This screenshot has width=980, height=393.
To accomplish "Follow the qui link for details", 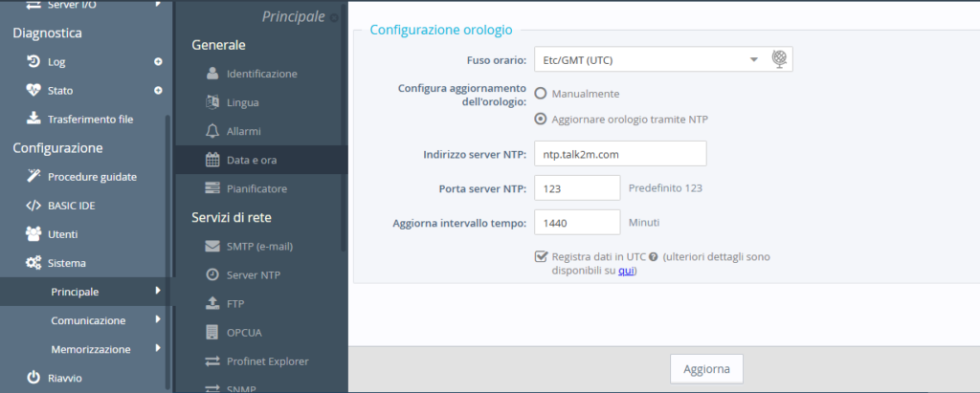I will 626,271.
